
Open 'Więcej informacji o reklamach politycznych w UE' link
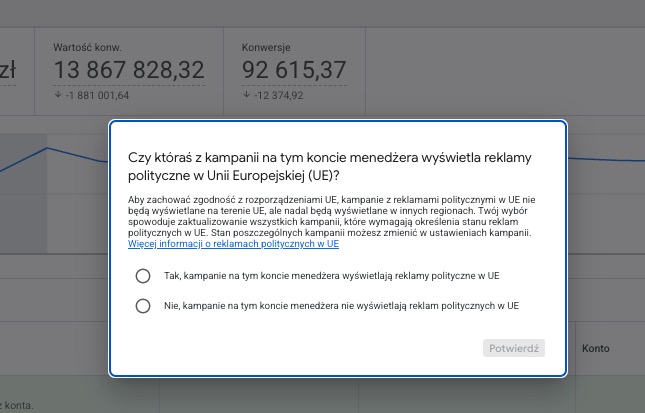pyautogui.click(x=233, y=244)
